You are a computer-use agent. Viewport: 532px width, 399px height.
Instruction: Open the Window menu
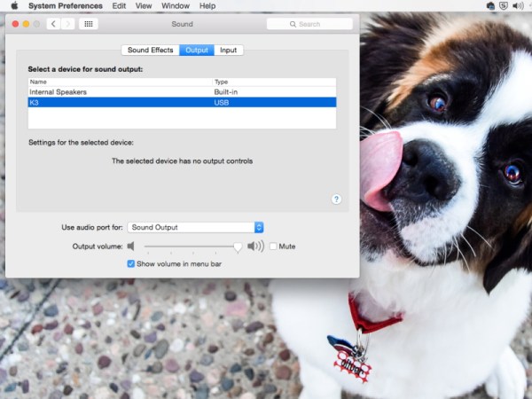pos(174,5)
